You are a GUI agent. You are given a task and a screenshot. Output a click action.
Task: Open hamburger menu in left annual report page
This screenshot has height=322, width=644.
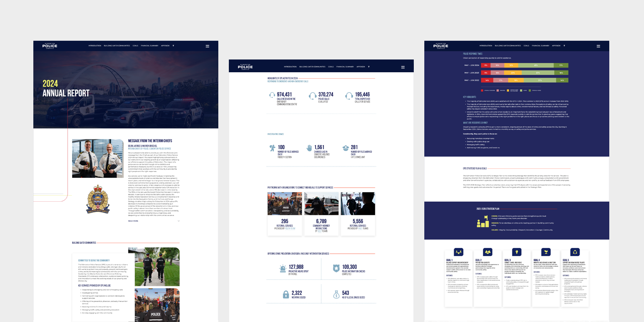click(x=207, y=46)
